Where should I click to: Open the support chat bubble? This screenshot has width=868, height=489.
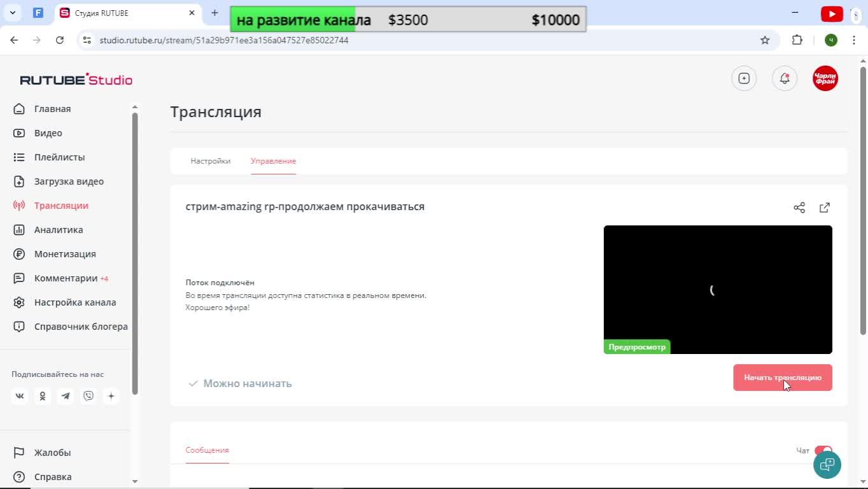pyautogui.click(x=827, y=464)
